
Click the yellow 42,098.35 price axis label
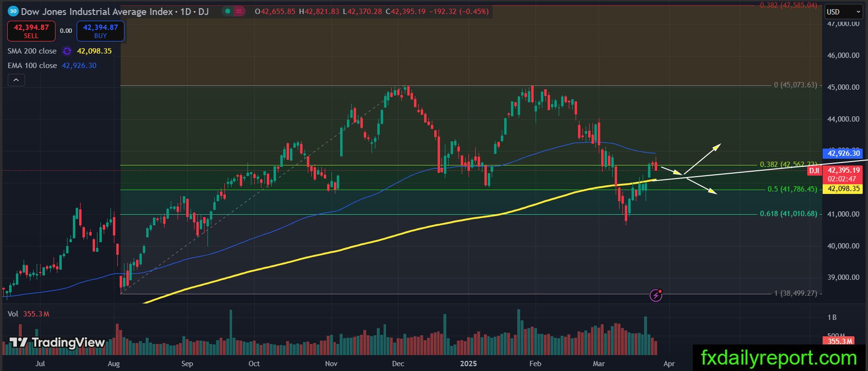coord(843,189)
